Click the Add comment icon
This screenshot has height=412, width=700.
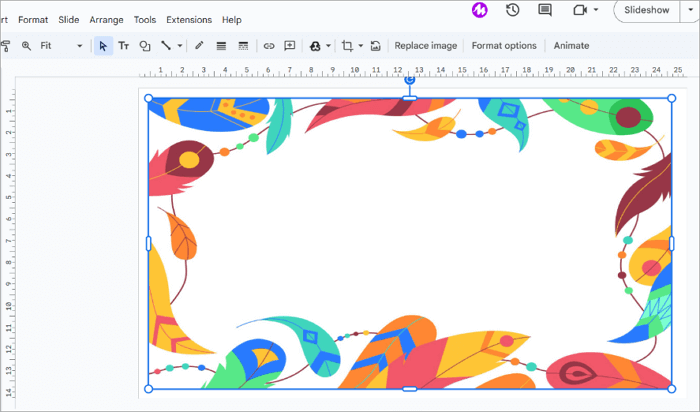[x=290, y=46]
